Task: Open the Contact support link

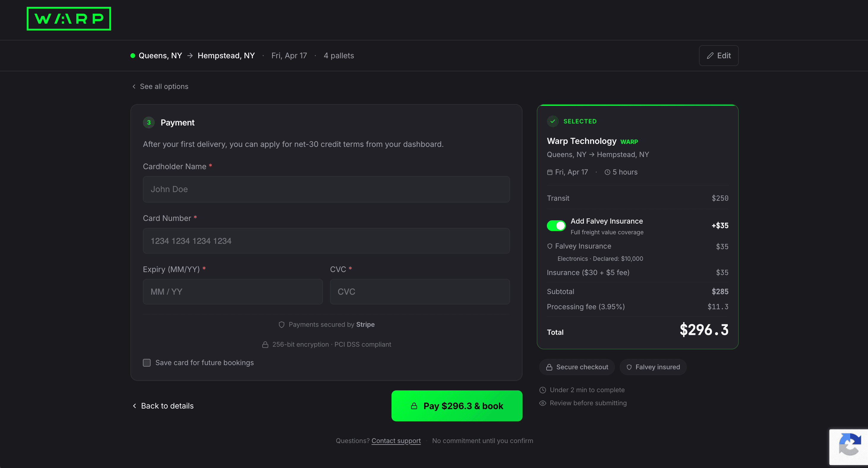Action: (396, 441)
